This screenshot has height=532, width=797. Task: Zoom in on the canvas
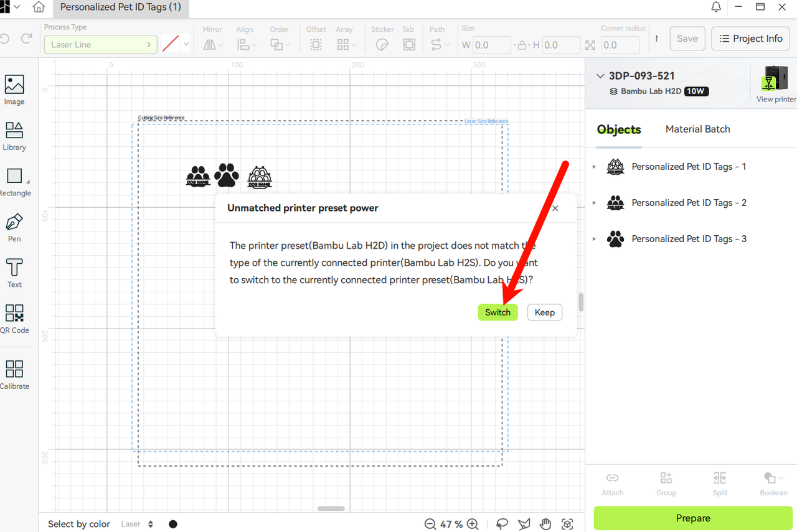473,524
